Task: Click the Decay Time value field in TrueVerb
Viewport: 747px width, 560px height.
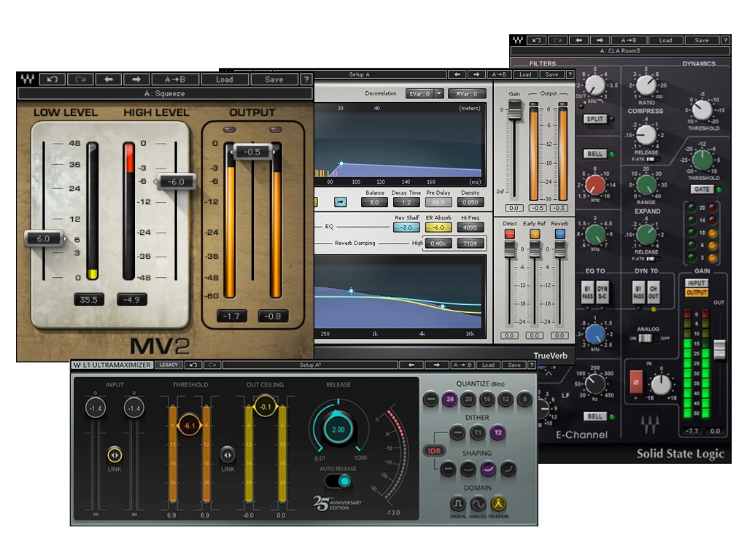Action: 406,203
